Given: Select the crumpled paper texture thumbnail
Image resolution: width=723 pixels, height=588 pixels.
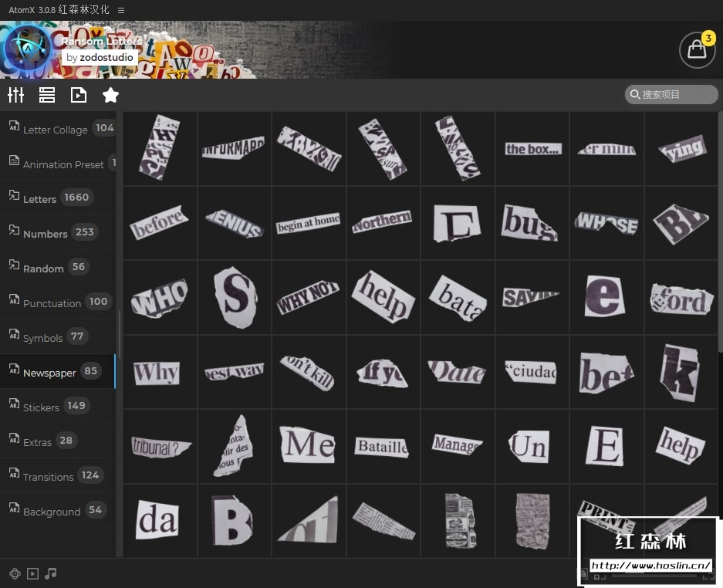Looking at the screenshot, I should tap(532, 521).
